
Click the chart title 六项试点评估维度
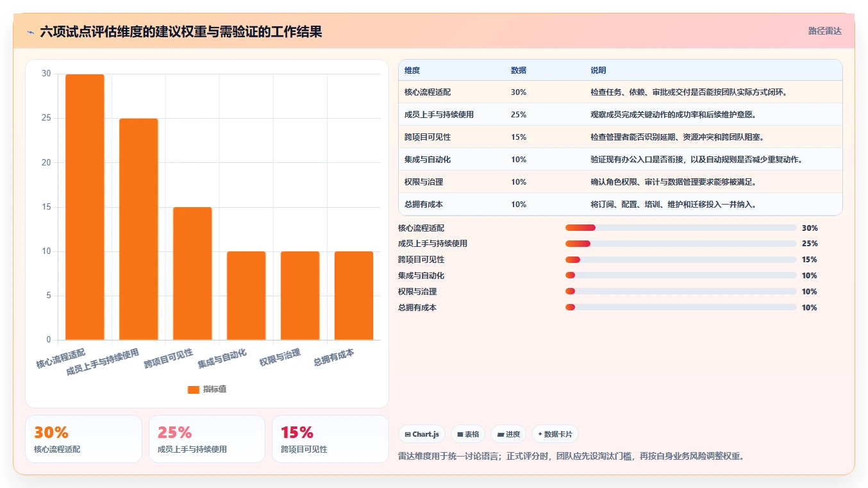click(x=181, y=31)
